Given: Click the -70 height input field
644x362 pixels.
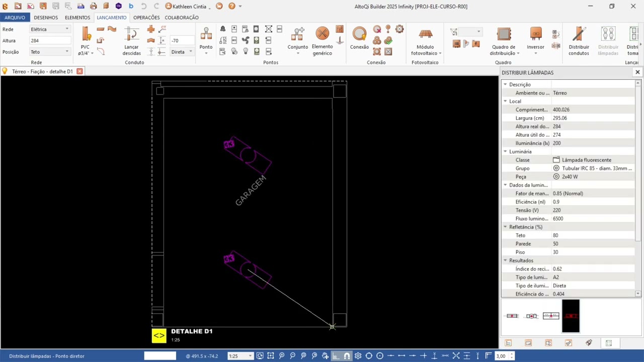Looking at the screenshot, I should click(x=182, y=41).
